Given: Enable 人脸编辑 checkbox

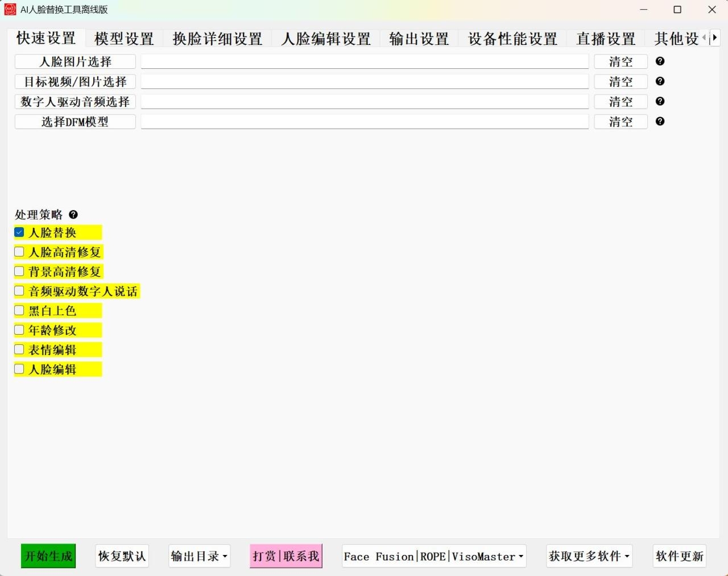Looking at the screenshot, I should (x=19, y=369).
